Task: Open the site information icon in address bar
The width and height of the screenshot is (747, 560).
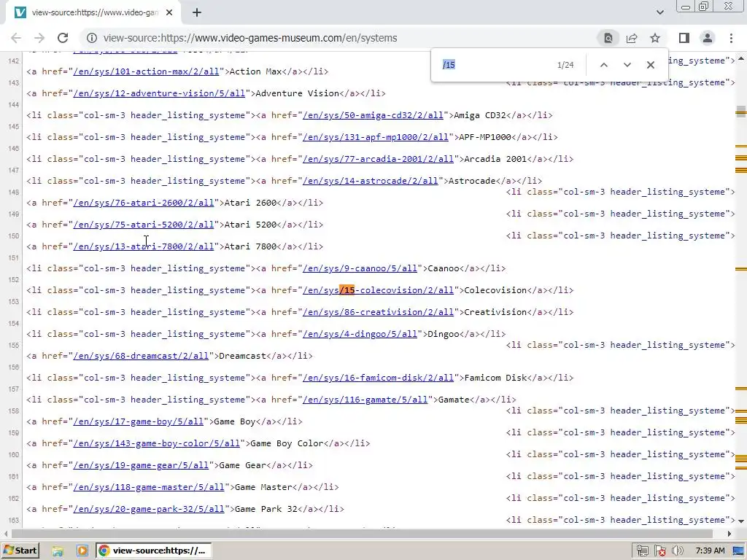Action: coord(92,38)
